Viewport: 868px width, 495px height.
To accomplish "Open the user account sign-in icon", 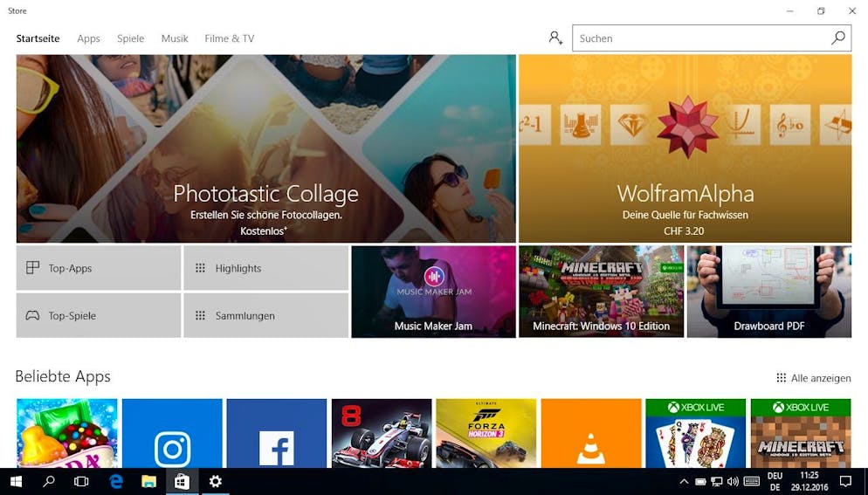I will (555, 38).
